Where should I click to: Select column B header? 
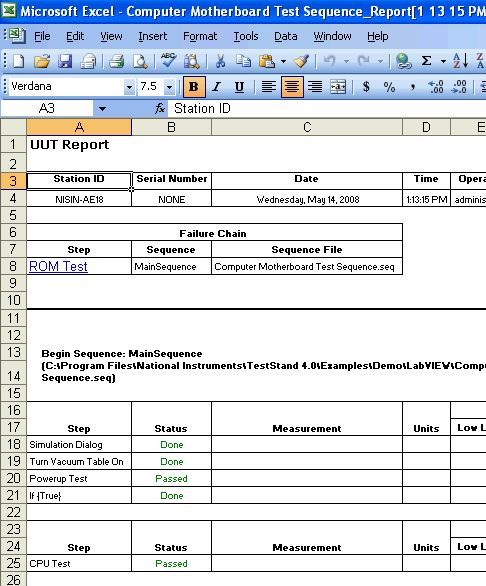click(171, 127)
